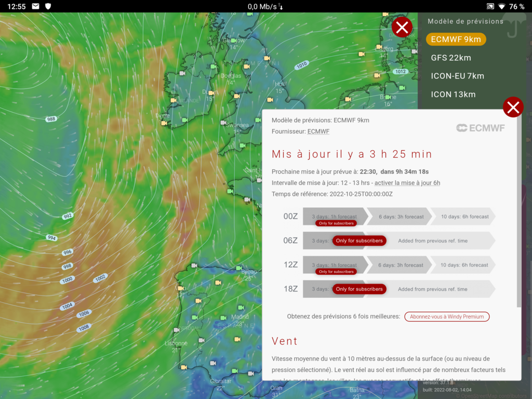Tap the Wi-Fi icon in status bar

point(501,6)
